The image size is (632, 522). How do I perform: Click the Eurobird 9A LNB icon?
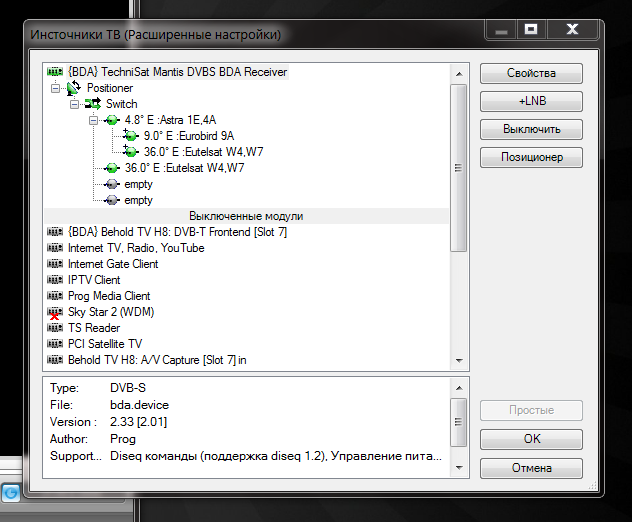[131, 136]
